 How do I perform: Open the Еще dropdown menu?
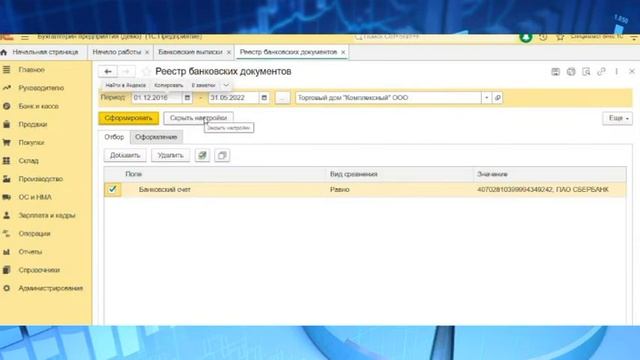tap(618, 118)
